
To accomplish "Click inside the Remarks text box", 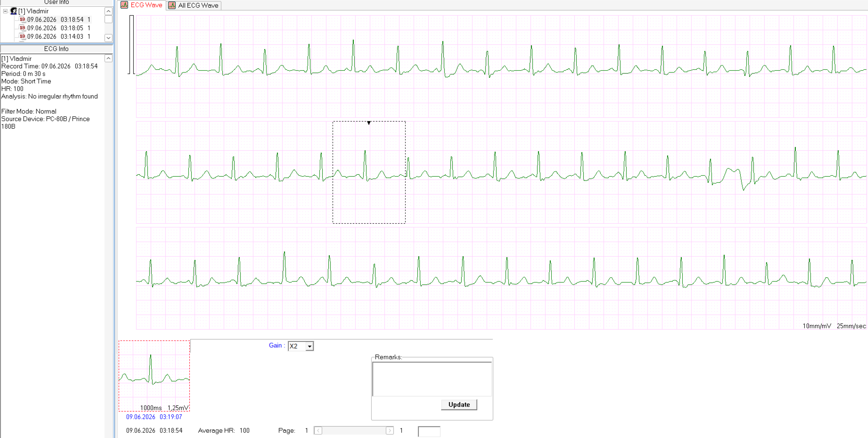I will (432, 379).
